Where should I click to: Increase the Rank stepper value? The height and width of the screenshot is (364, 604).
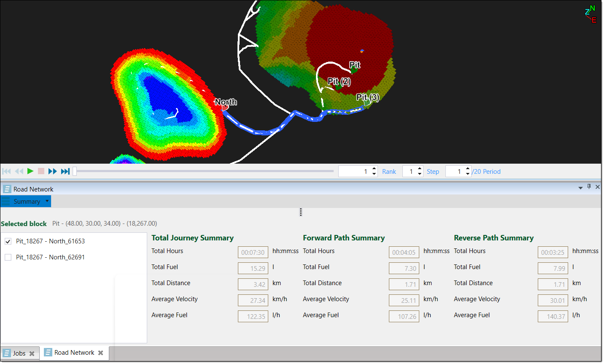tap(374, 169)
